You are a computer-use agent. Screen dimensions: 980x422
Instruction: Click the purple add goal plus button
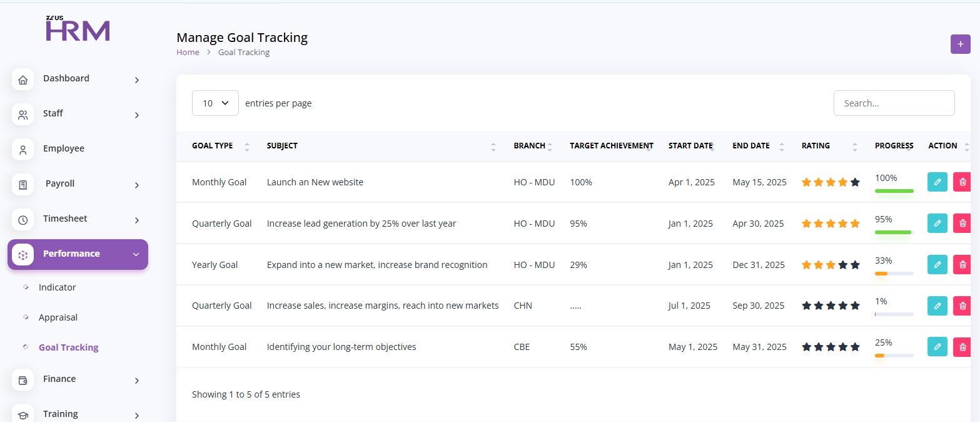[x=960, y=44]
